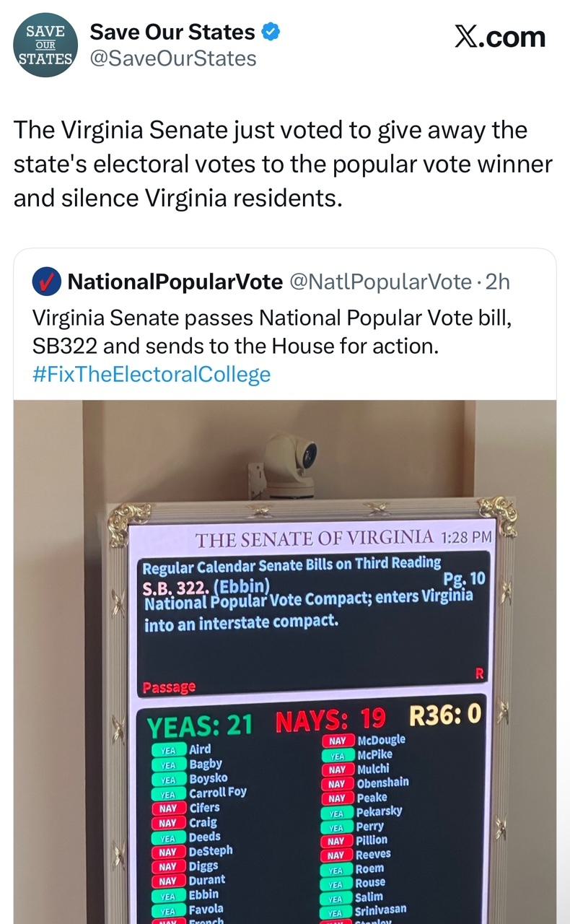Open the quoted post text about SB322
This screenshot has height=924, width=570.
tap(271, 331)
